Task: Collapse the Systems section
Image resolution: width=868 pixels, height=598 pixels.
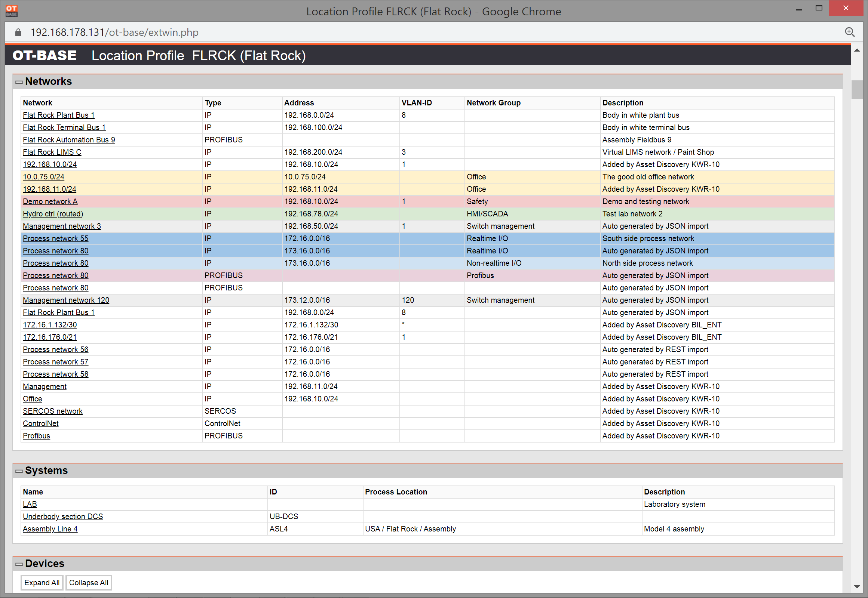Action: coord(19,471)
